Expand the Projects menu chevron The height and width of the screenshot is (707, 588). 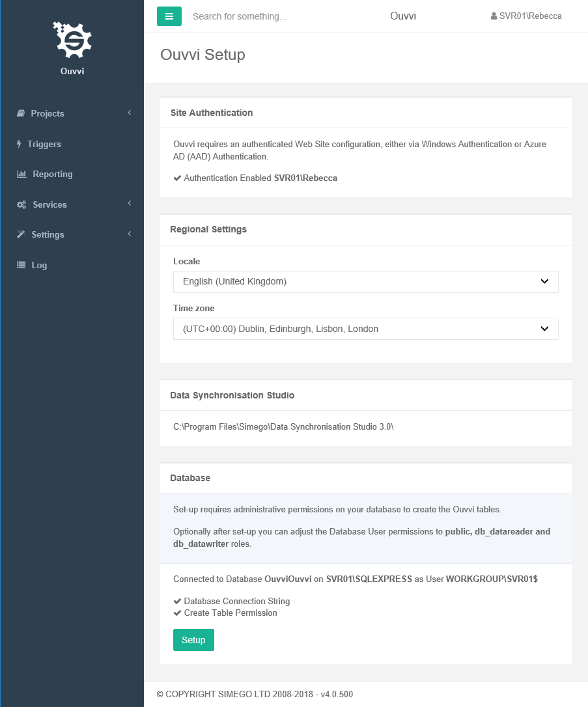click(130, 113)
